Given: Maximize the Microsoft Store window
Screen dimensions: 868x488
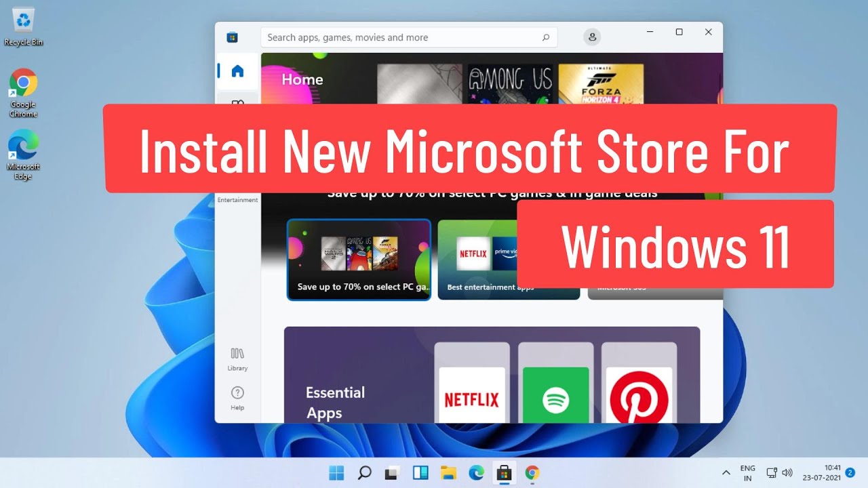Looking at the screenshot, I should click(679, 32).
